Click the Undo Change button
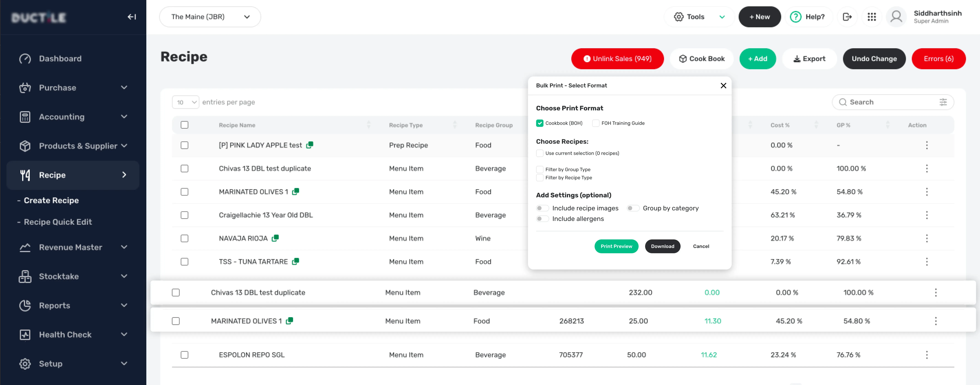The width and height of the screenshot is (980, 385). coord(874,59)
